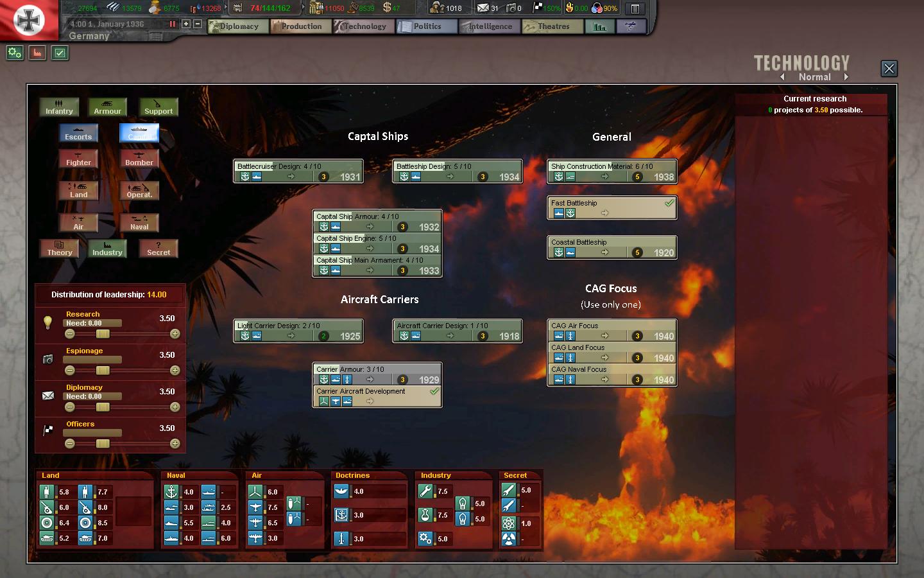Research Light Carrier Design

coord(298,331)
